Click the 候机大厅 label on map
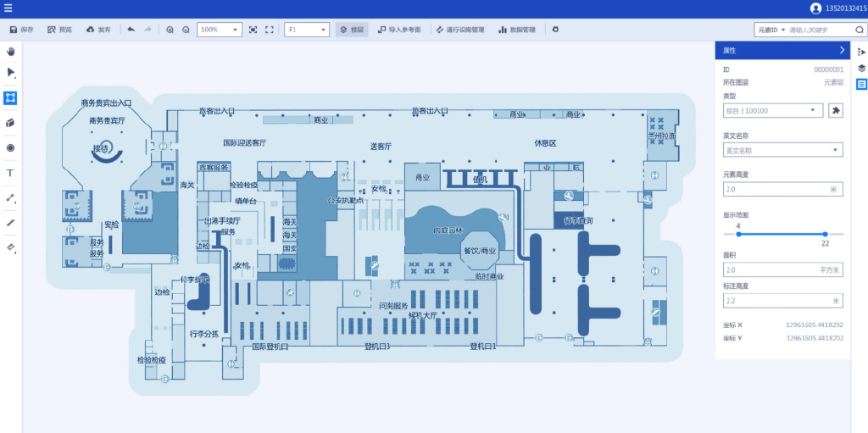The image size is (868, 433). 423,315
